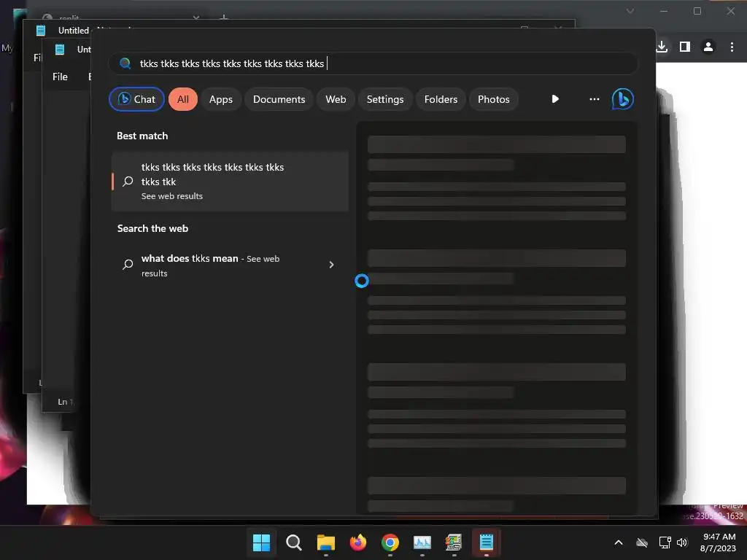
Task: Open best match tkks web result
Action: coord(230,182)
